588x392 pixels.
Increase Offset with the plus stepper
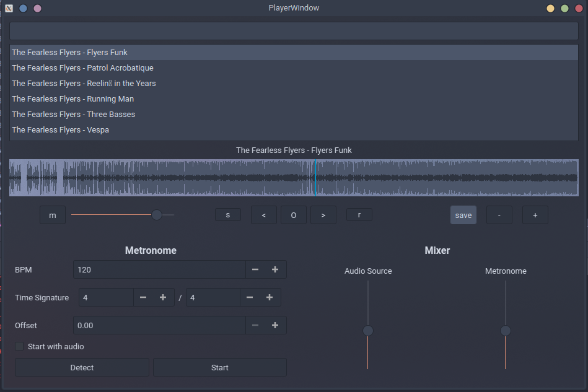(x=275, y=325)
